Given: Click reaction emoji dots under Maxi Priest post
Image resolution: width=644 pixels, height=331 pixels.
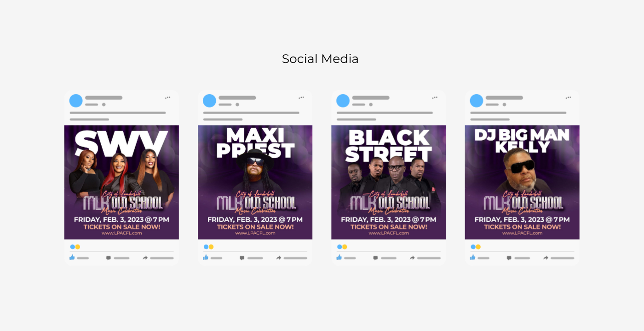Looking at the screenshot, I should coord(208,247).
